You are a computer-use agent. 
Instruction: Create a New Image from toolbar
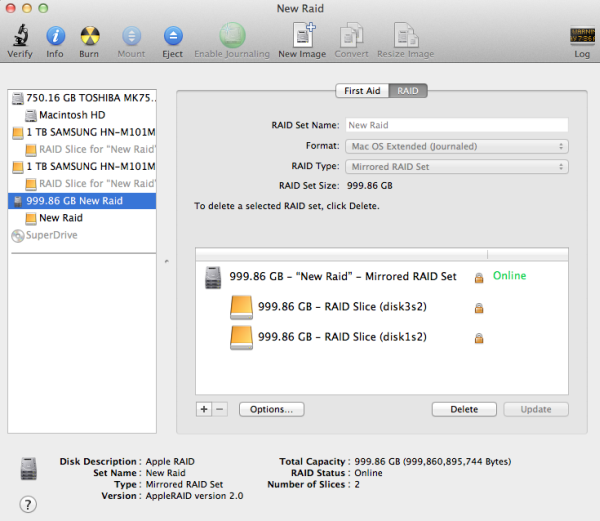[x=302, y=37]
